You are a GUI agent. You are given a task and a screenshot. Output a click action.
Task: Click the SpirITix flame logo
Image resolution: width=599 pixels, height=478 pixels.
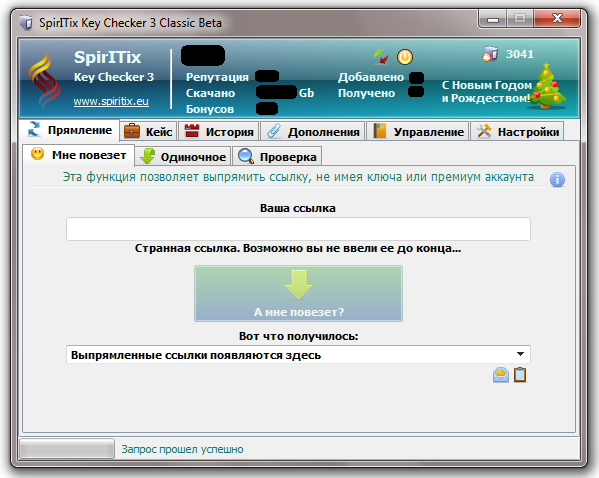pyautogui.click(x=45, y=81)
